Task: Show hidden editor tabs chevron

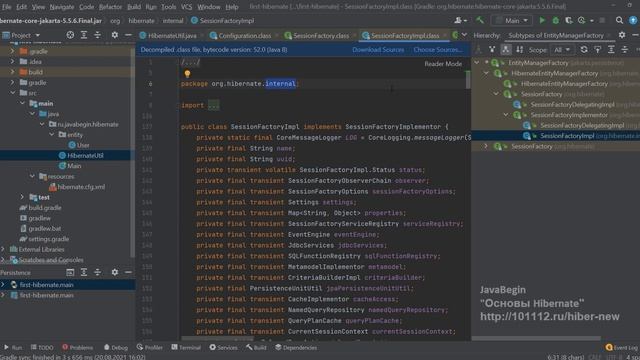Action: [464, 35]
